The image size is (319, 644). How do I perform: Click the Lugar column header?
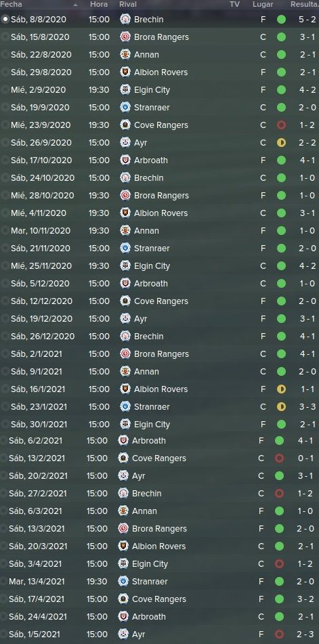pos(263,5)
